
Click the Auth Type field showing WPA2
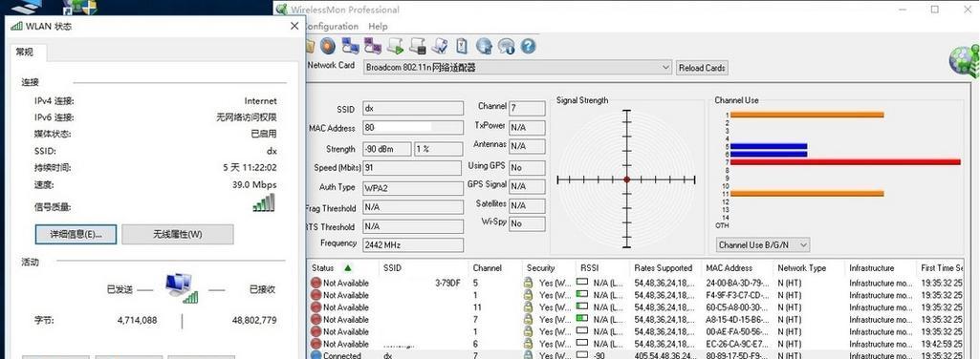[x=413, y=187]
